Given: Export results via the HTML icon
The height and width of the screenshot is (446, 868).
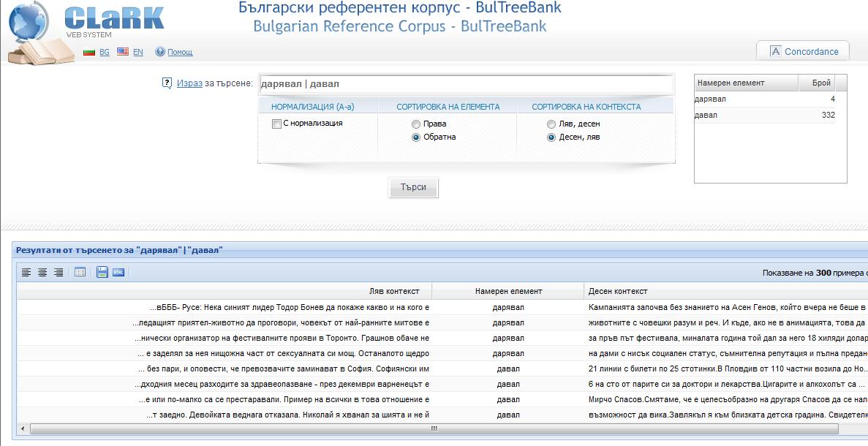Looking at the screenshot, I should (118, 272).
